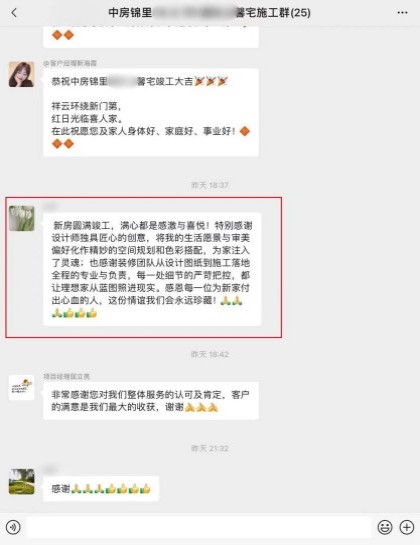Select the short 感谢 emoji message bubble

pyautogui.click(x=101, y=489)
